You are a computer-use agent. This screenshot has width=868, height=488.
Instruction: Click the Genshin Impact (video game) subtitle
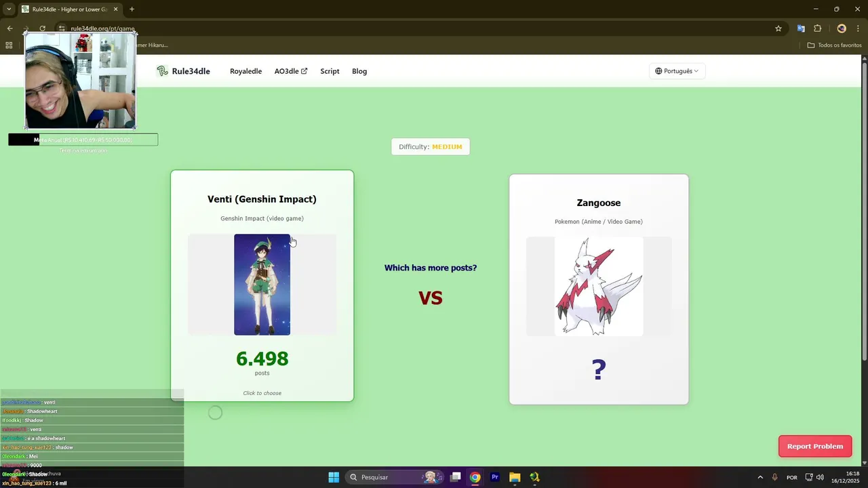(x=262, y=218)
